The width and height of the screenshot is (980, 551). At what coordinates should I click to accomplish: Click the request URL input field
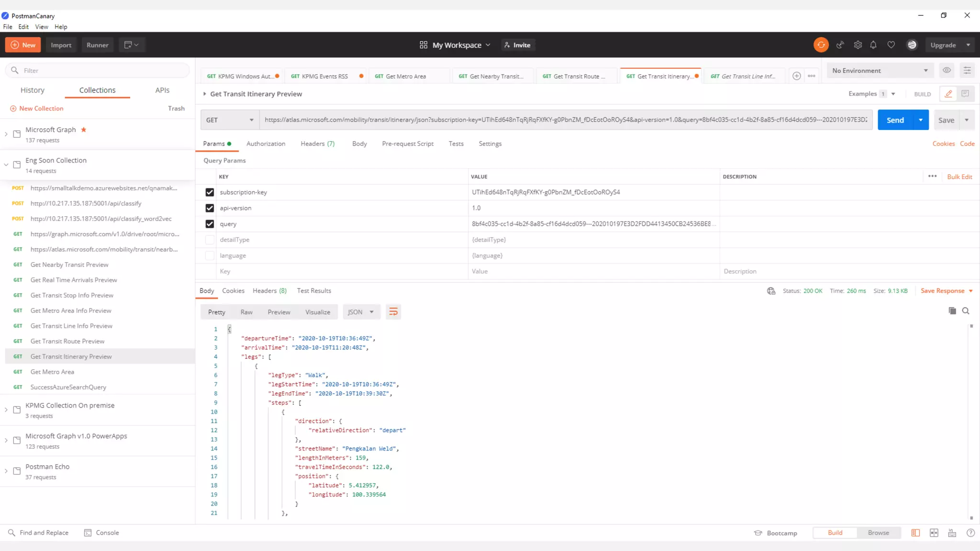tap(565, 120)
